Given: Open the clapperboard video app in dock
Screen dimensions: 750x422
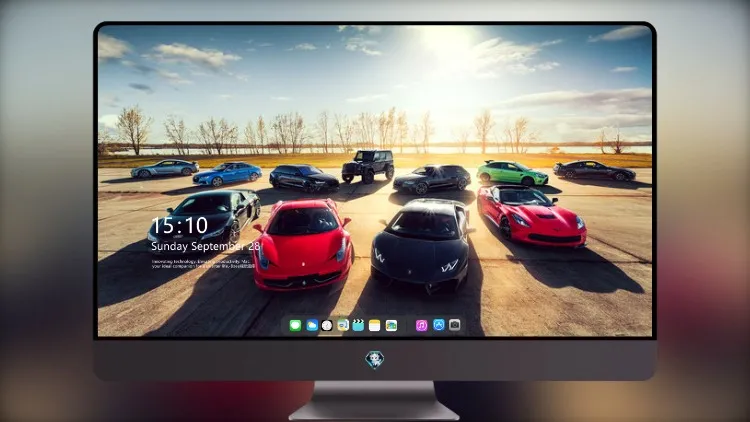Looking at the screenshot, I should pos(358,325).
